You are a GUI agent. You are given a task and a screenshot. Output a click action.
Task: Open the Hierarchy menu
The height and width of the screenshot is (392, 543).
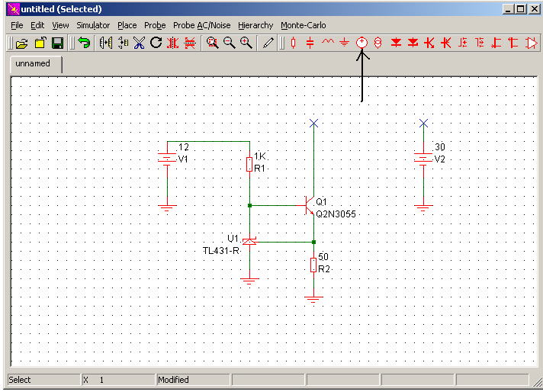(x=255, y=25)
